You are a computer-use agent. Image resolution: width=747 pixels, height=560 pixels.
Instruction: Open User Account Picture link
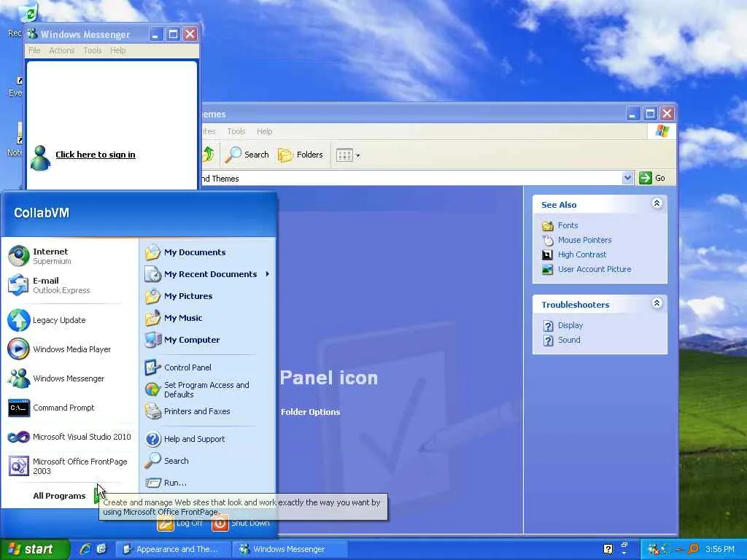595,269
